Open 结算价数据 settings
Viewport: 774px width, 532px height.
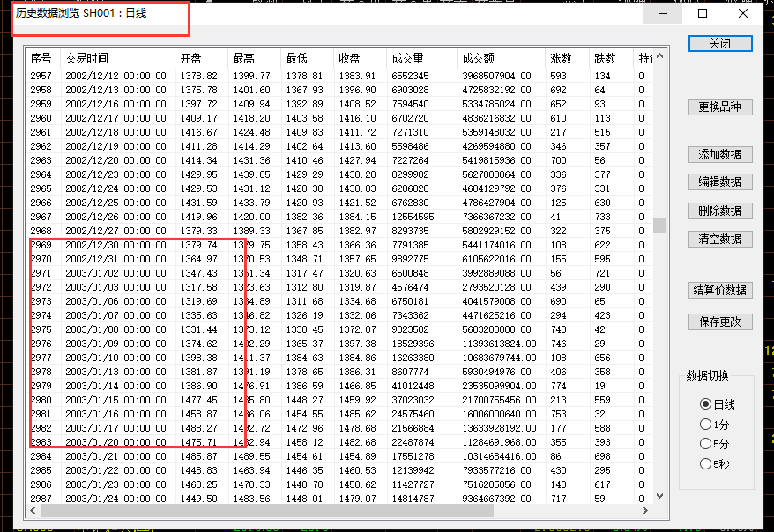pos(720,290)
